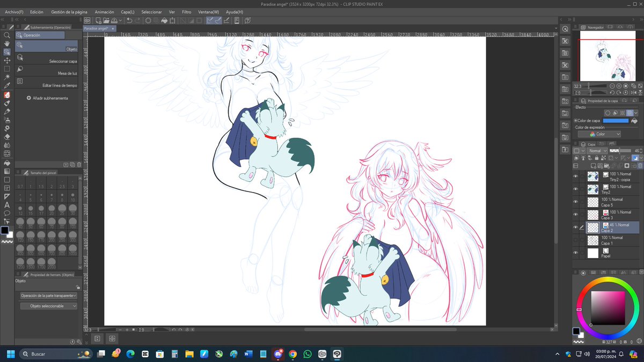Click the Undo arrow in command bar
The image size is (644, 362).
click(129, 20)
